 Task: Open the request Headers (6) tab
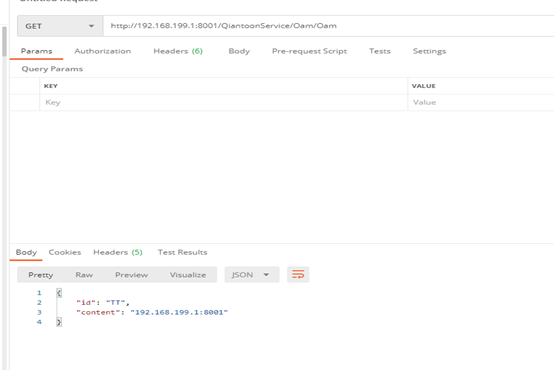point(178,51)
